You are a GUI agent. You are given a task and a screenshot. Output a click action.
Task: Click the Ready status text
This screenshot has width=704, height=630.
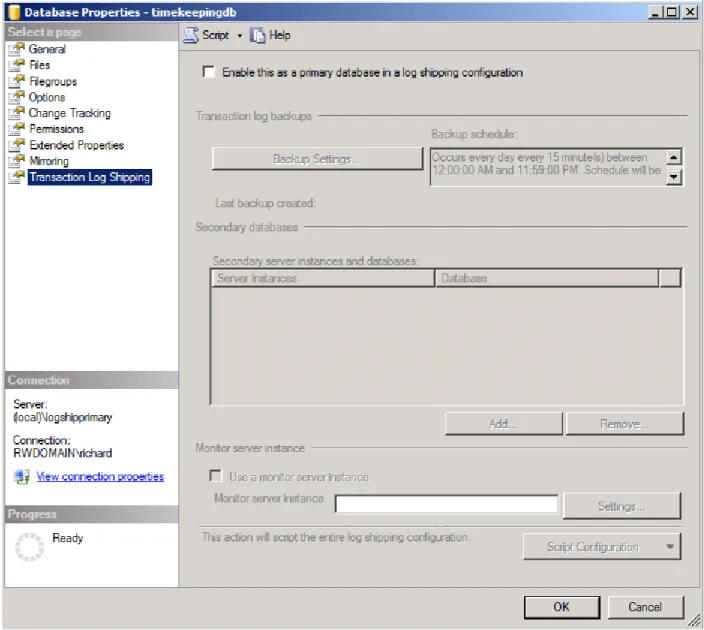[68, 537]
